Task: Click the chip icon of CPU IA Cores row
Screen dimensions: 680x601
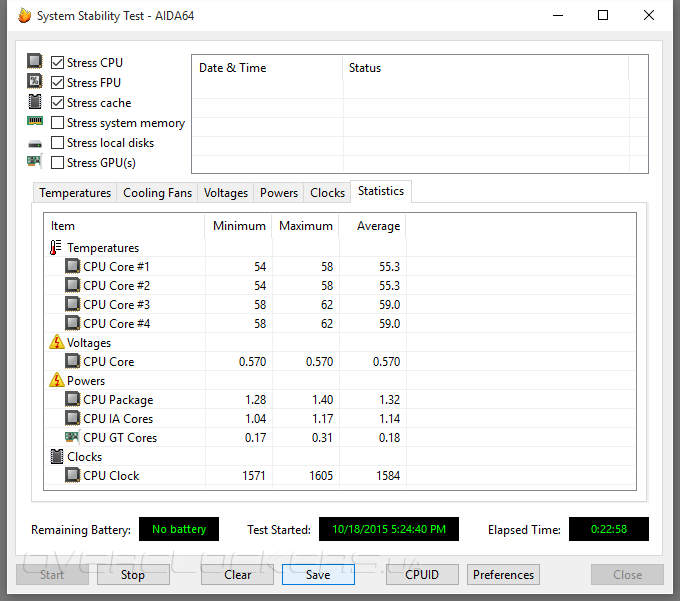Action: [72, 418]
